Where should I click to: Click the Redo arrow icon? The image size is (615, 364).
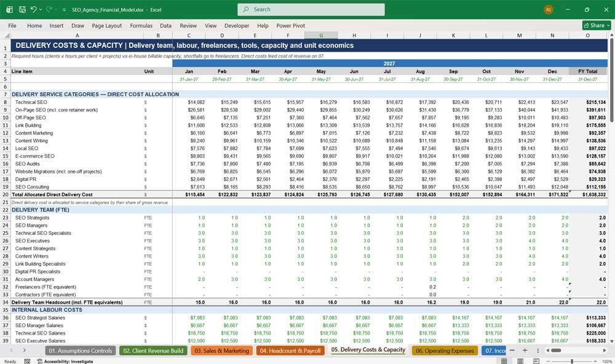point(49,9)
